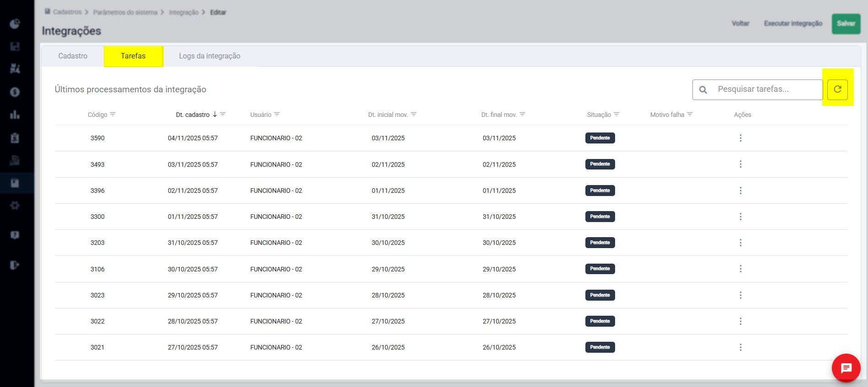Open the Logs da integração tab
The height and width of the screenshot is (387, 868).
(209, 56)
